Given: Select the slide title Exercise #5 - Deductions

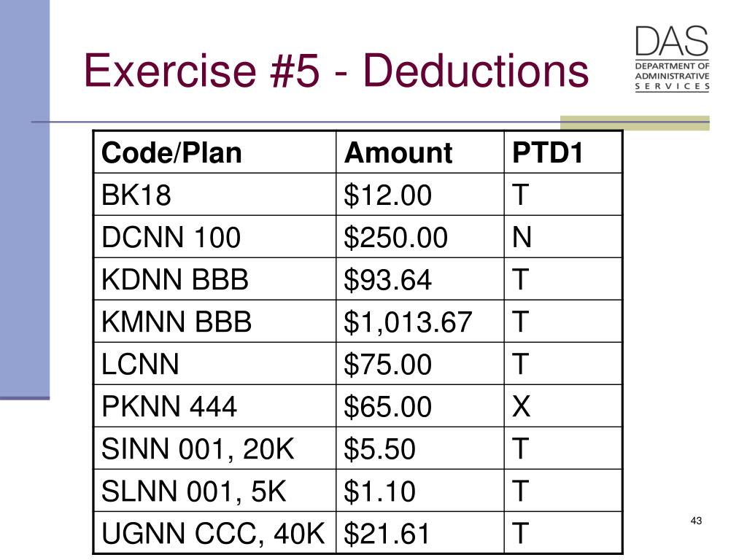Looking at the screenshot, I should [x=336, y=71].
